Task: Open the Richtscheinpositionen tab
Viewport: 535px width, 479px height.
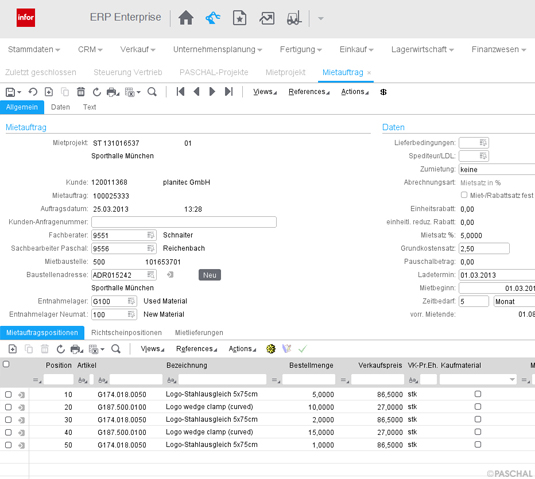Action: tap(127, 333)
